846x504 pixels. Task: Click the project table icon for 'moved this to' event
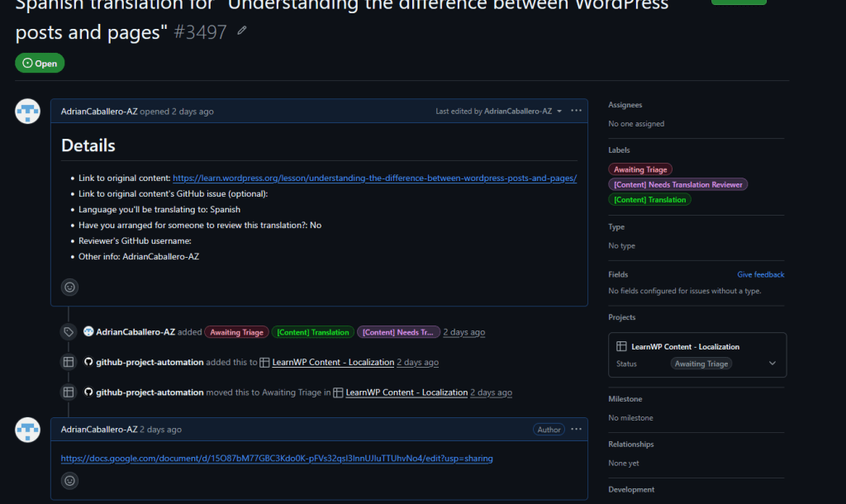click(69, 392)
